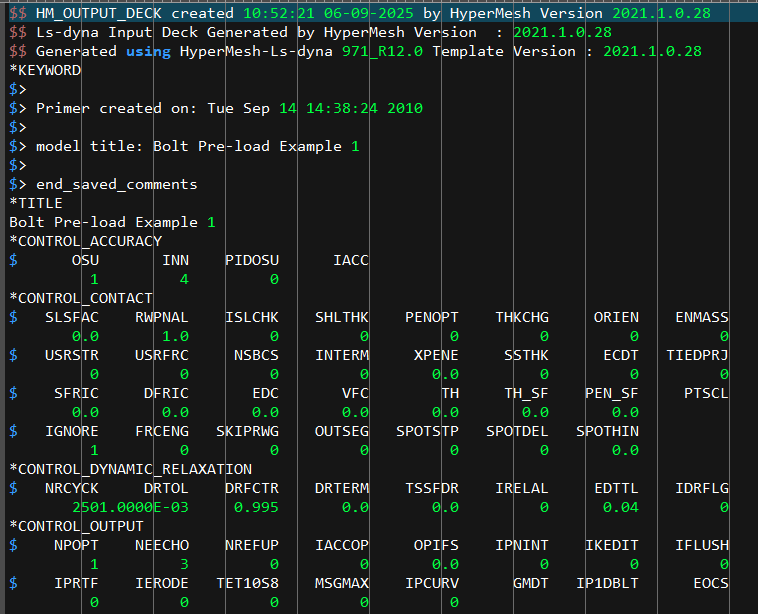Click the NRCYCK header
Viewport: 758px width, 614px height.
[x=72, y=488]
